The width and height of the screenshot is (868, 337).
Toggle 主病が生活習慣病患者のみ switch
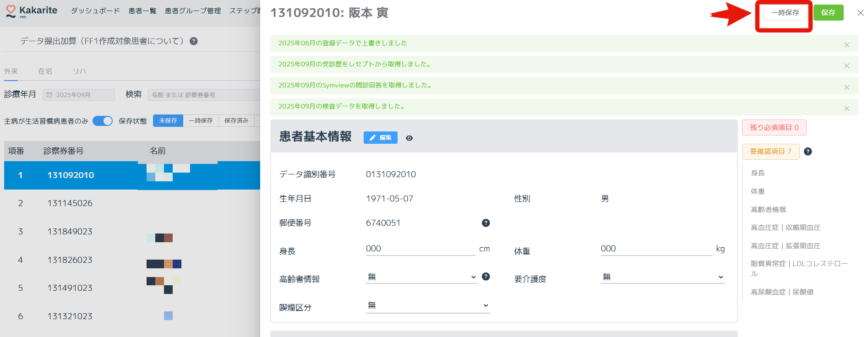click(103, 121)
